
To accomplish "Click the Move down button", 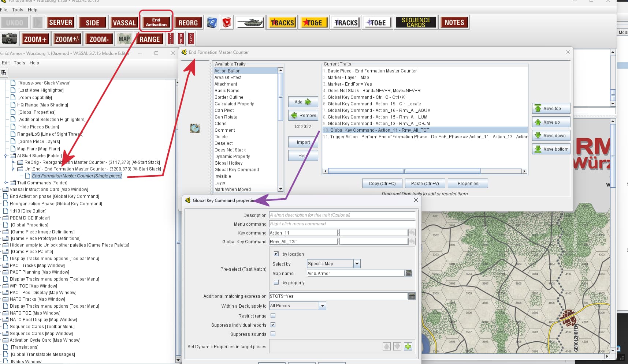I will coord(551,135).
